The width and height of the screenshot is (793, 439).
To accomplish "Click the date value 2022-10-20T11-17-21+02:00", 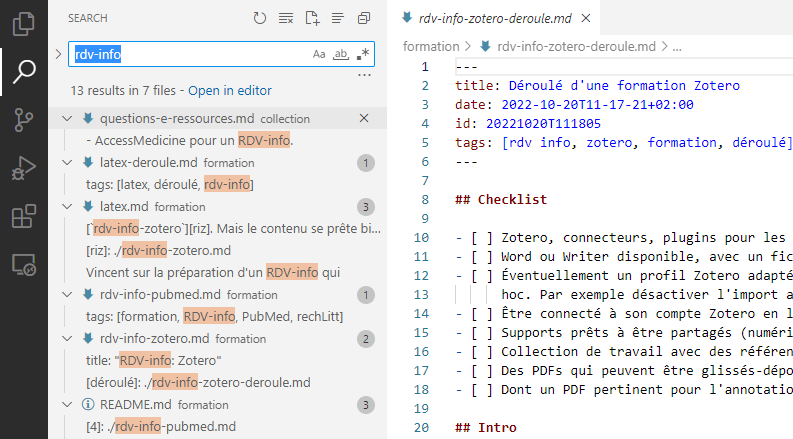I will click(x=597, y=105).
